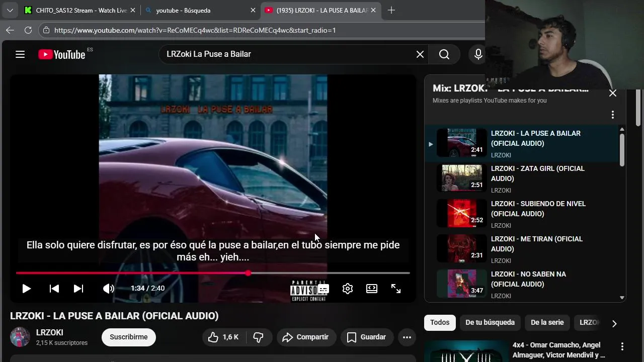The width and height of the screenshot is (644, 362).
Task: Like the video with thumbs up
Action: [x=223, y=337]
